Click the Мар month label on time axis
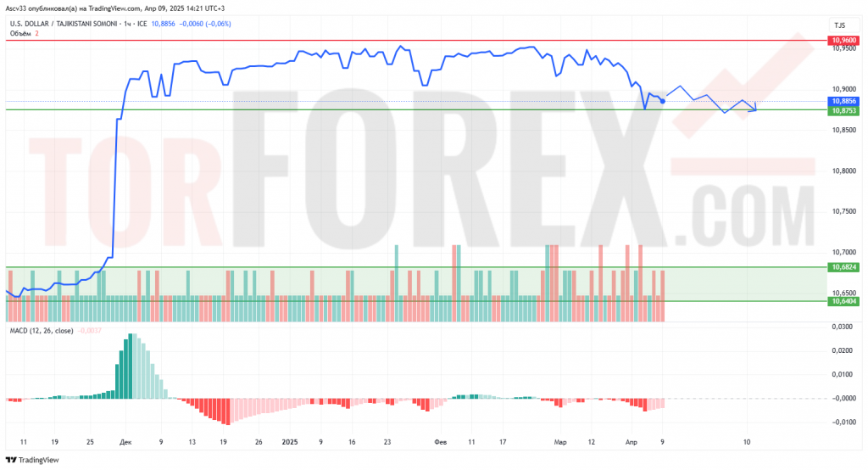This screenshot has width=868, height=470. point(559,442)
